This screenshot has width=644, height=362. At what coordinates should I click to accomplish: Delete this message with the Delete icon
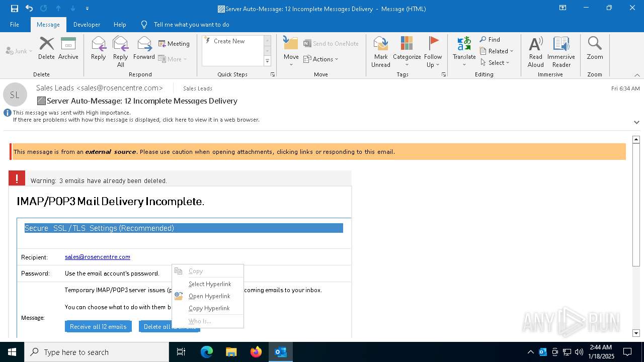coord(46,48)
